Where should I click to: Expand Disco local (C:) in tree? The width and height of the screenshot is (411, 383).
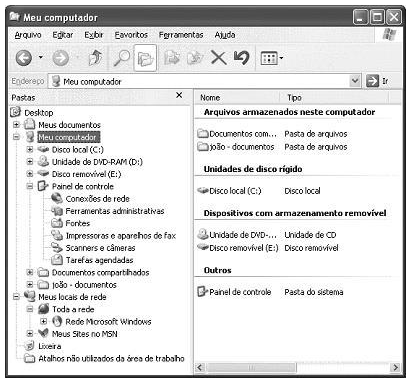pyautogui.click(x=30, y=149)
